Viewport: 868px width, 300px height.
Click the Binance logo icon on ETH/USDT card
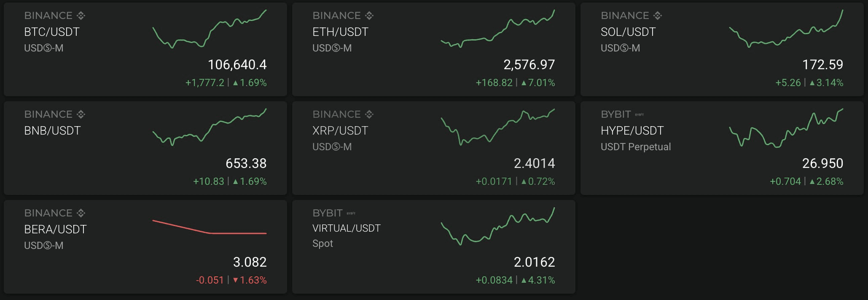(x=369, y=15)
